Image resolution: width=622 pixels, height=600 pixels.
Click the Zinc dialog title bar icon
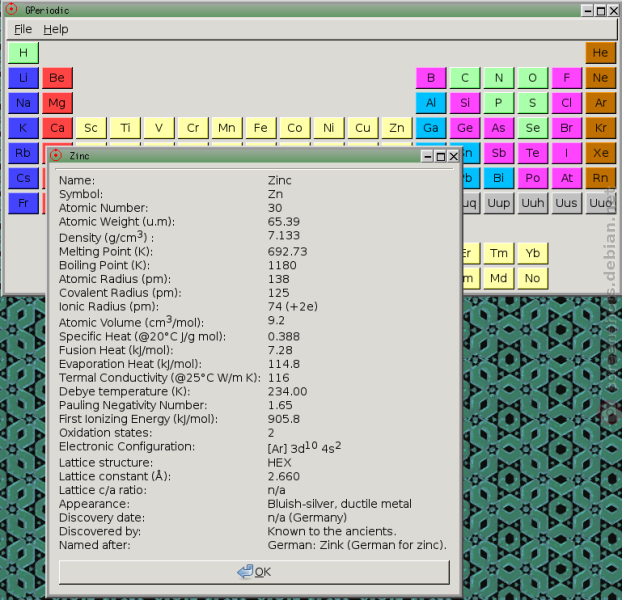click(x=56, y=155)
